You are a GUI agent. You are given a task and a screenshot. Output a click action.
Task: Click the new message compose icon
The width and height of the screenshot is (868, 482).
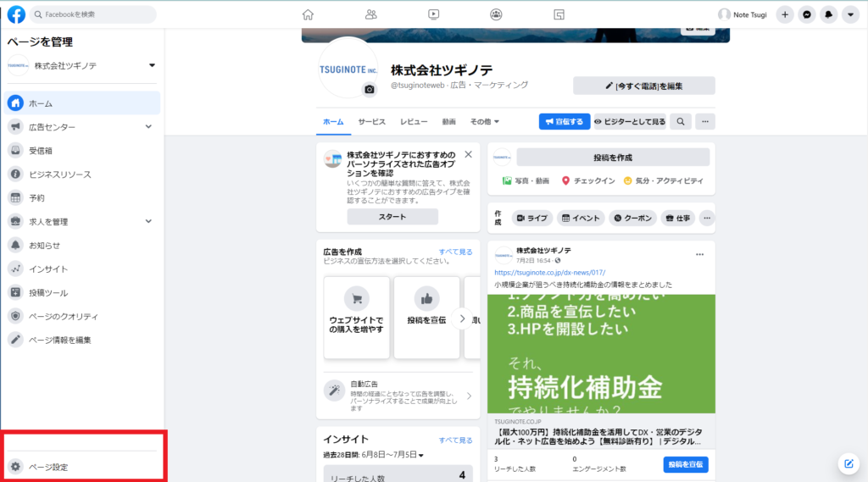(849, 463)
